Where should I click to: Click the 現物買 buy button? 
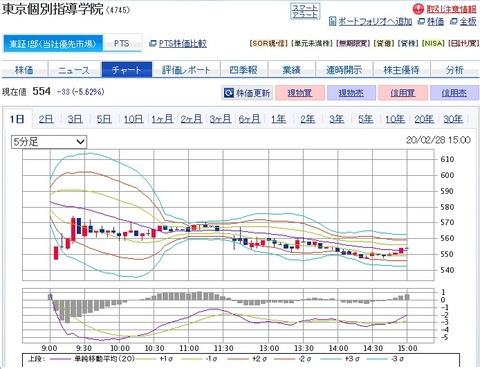pos(300,93)
